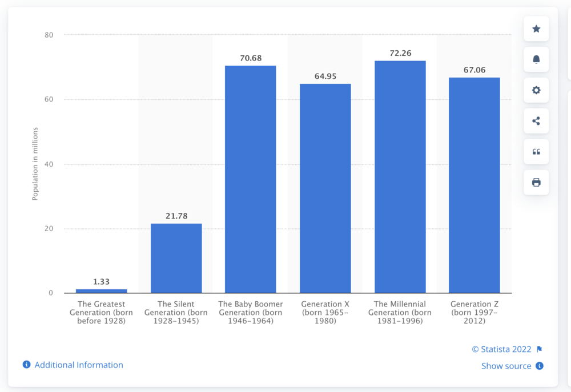This screenshot has height=392, width=571.
Task: Click the share icon
Action: click(536, 121)
